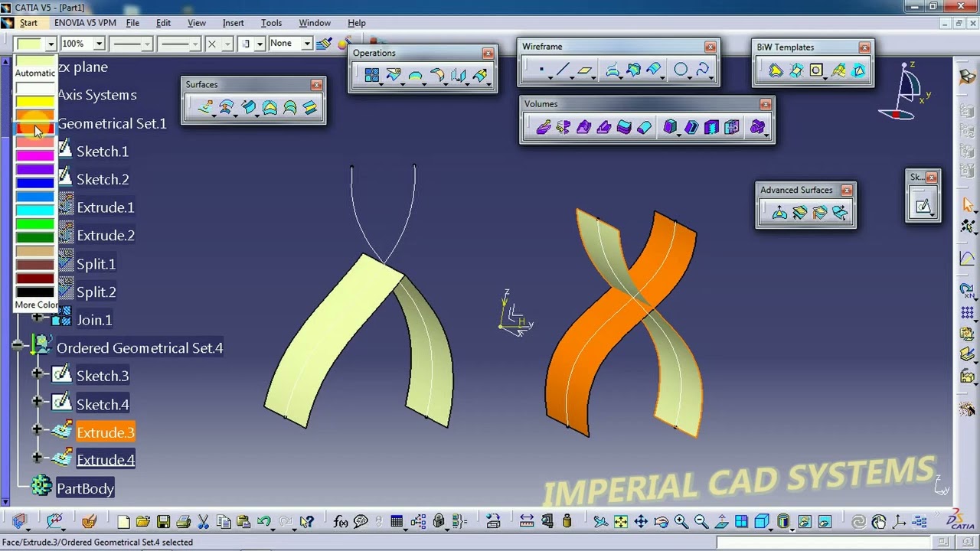Open the Window menu

315,23
